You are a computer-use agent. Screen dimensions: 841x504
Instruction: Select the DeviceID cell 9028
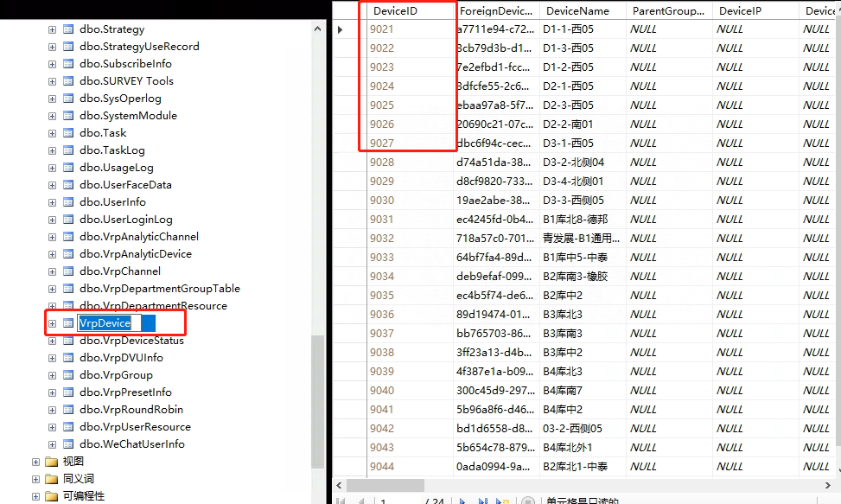pos(411,162)
